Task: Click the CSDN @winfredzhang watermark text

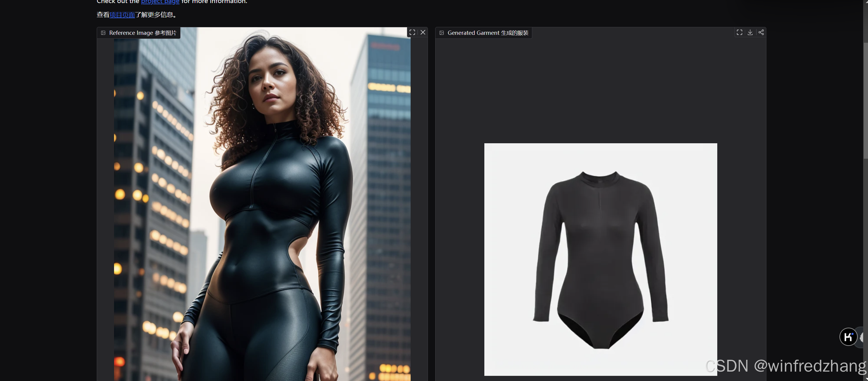Action: click(785, 366)
